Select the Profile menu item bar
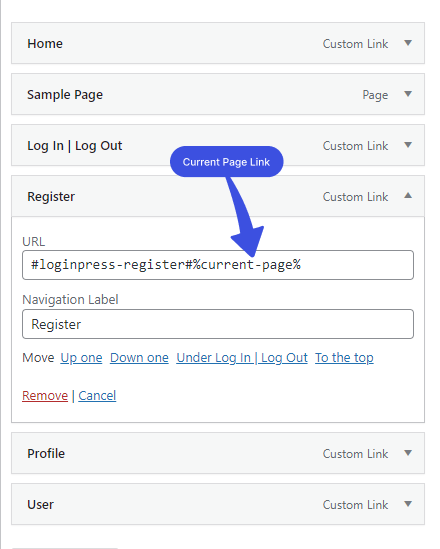The height and width of the screenshot is (549, 440). 218,453
